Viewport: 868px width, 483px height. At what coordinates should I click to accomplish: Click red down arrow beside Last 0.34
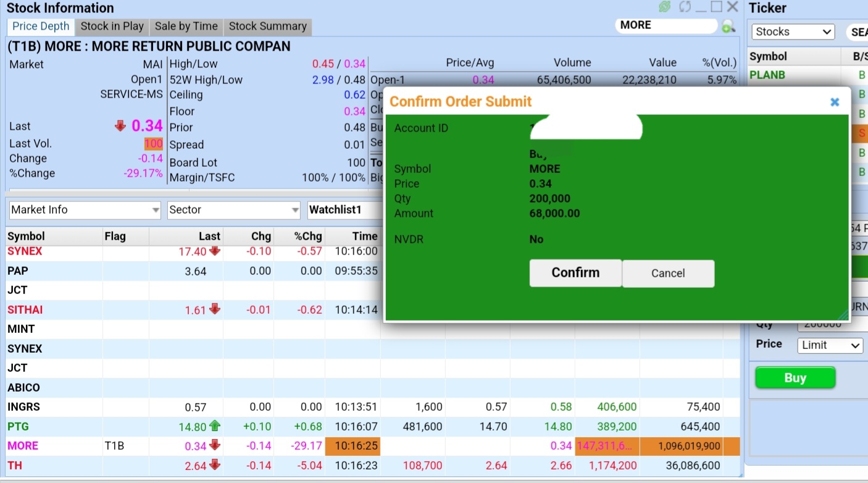(x=120, y=126)
